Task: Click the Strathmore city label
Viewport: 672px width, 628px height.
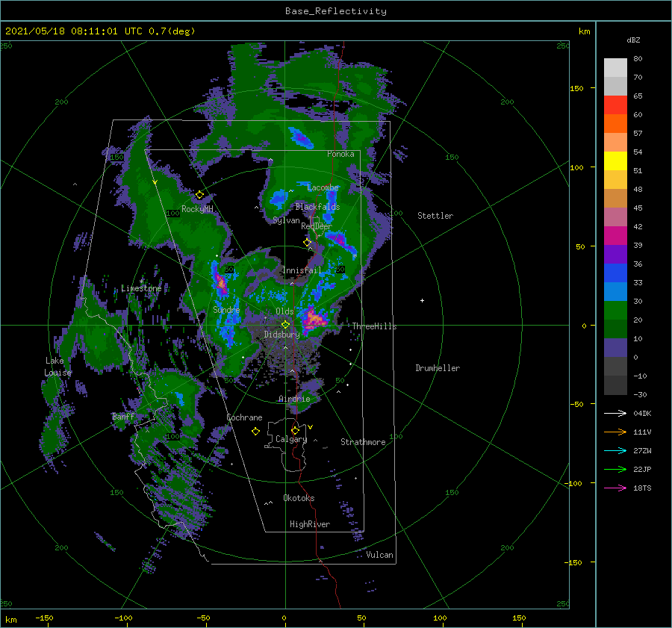Action: tap(363, 442)
